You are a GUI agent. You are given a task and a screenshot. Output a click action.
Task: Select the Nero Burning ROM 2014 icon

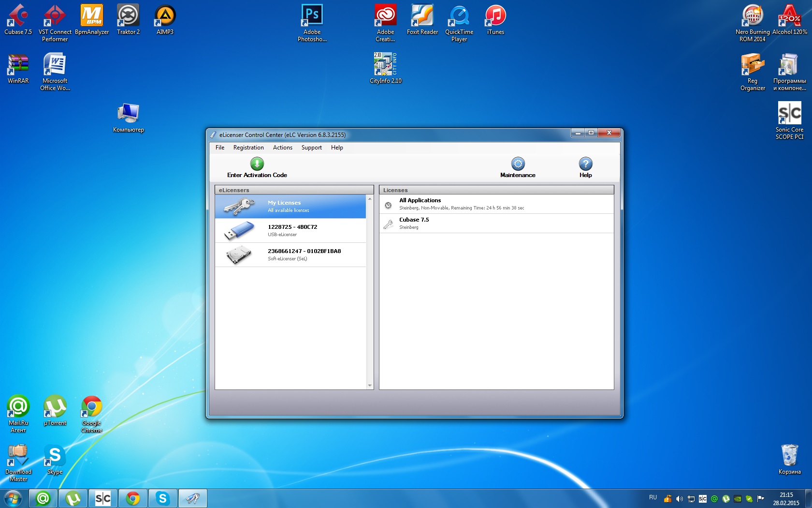coord(753,23)
